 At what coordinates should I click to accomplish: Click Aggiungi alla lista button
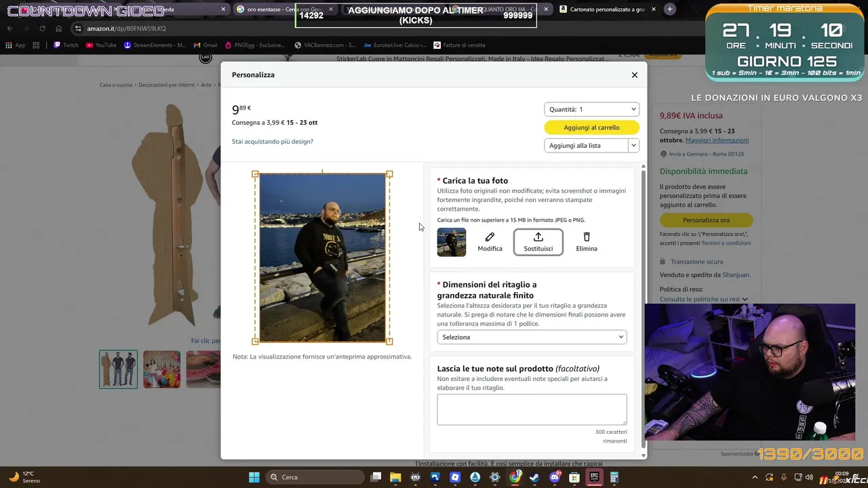(x=587, y=145)
